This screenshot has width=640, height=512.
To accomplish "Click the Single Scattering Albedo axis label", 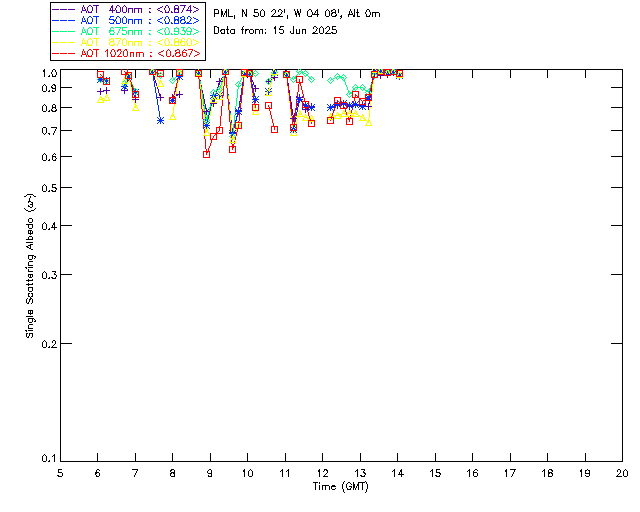I will click(x=30, y=266).
